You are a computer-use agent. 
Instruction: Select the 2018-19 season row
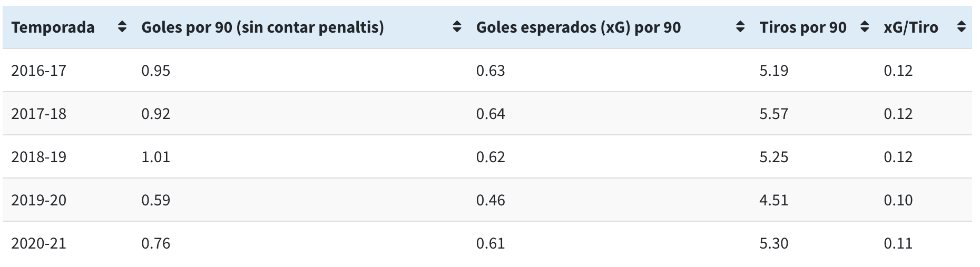click(x=487, y=157)
